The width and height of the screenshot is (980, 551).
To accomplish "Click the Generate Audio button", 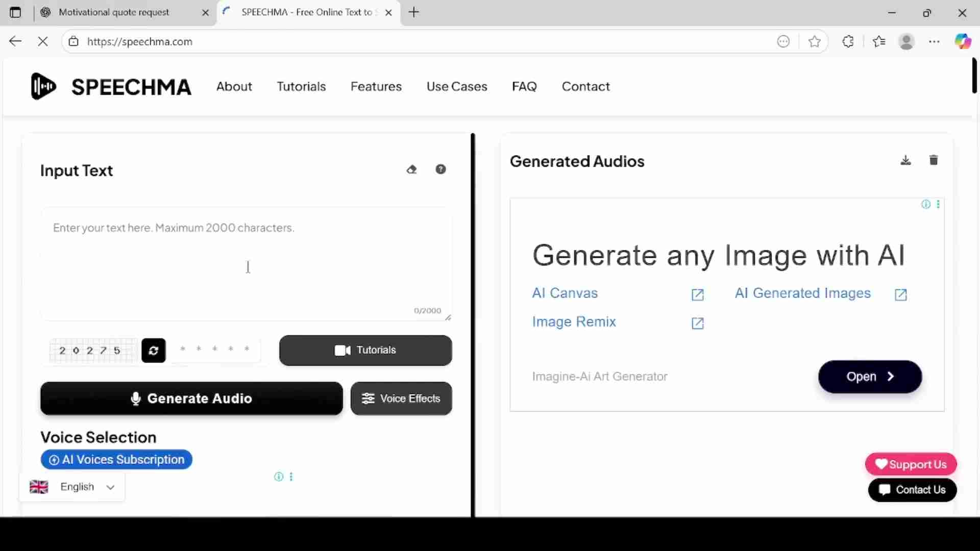I will click(x=191, y=398).
